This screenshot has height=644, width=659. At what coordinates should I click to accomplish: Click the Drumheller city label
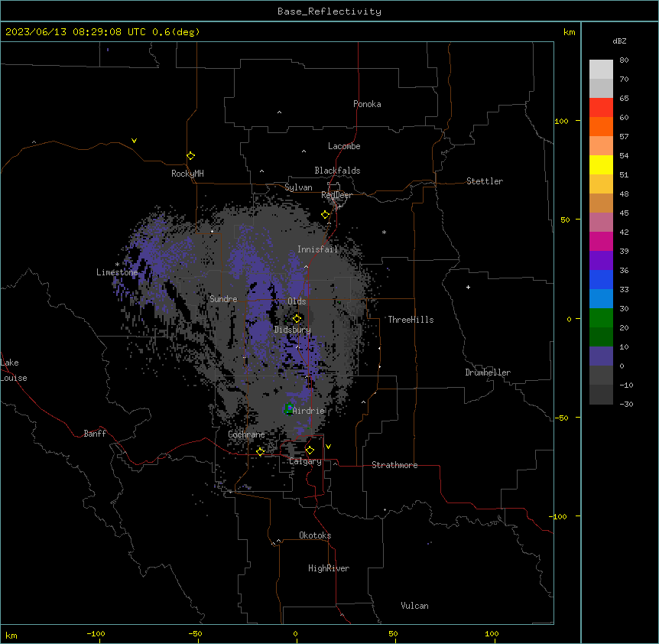tap(488, 372)
